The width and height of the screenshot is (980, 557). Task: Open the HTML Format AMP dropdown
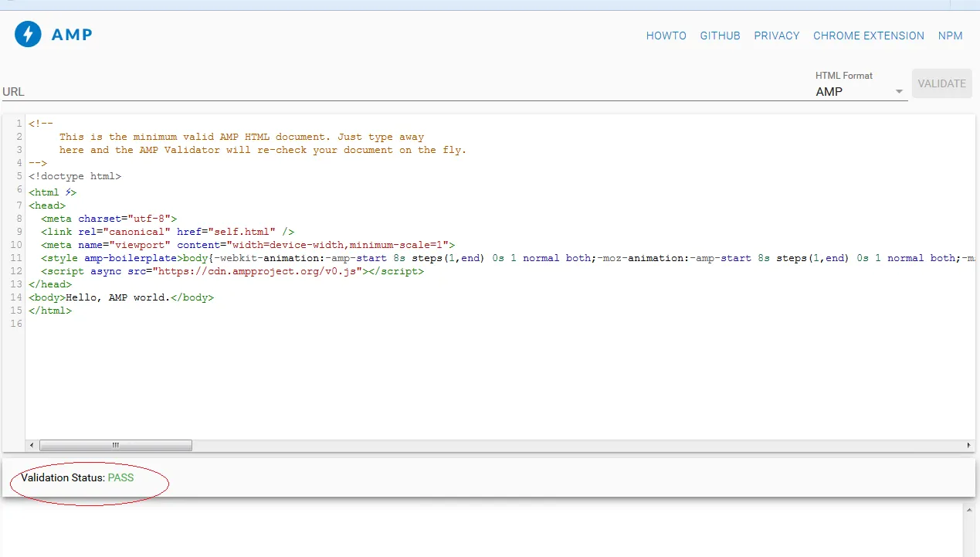click(x=861, y=91)
